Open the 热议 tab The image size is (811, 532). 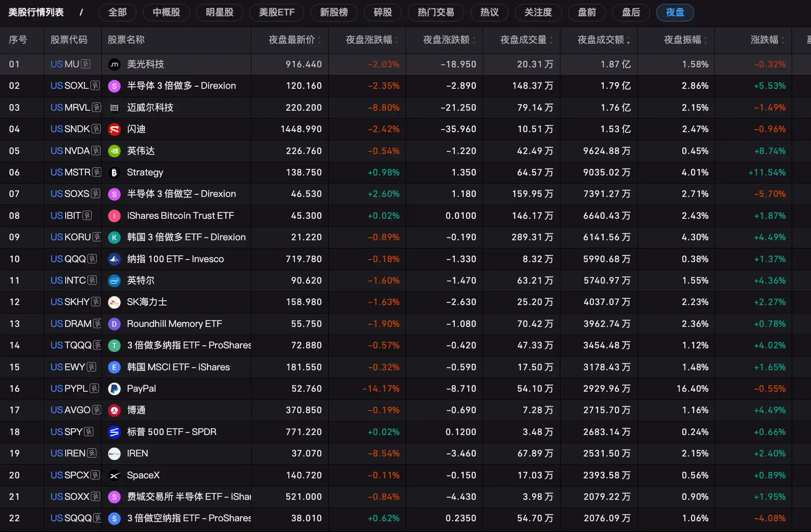490,12
